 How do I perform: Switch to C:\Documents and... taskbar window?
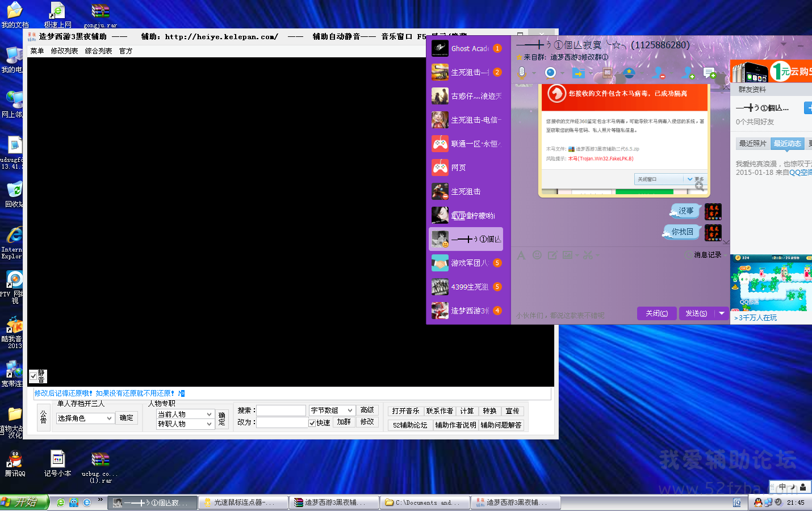(424, 502)
